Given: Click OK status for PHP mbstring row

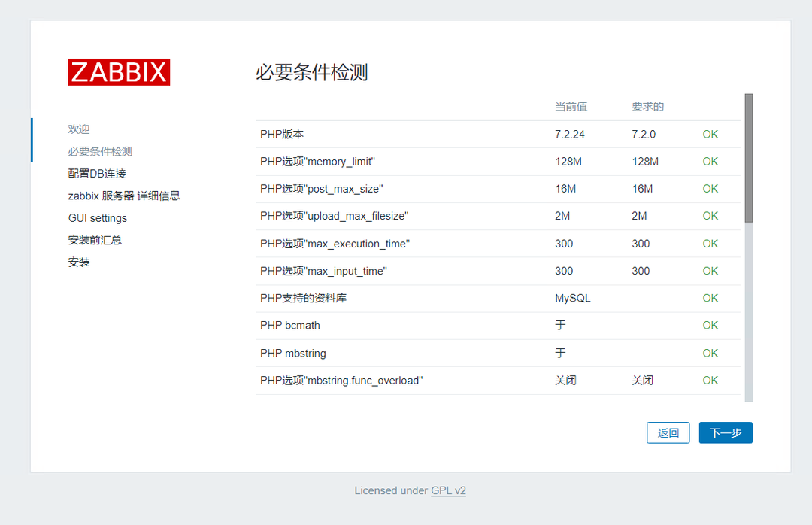Looking at the screenshot, I should [x=710, y=353].
